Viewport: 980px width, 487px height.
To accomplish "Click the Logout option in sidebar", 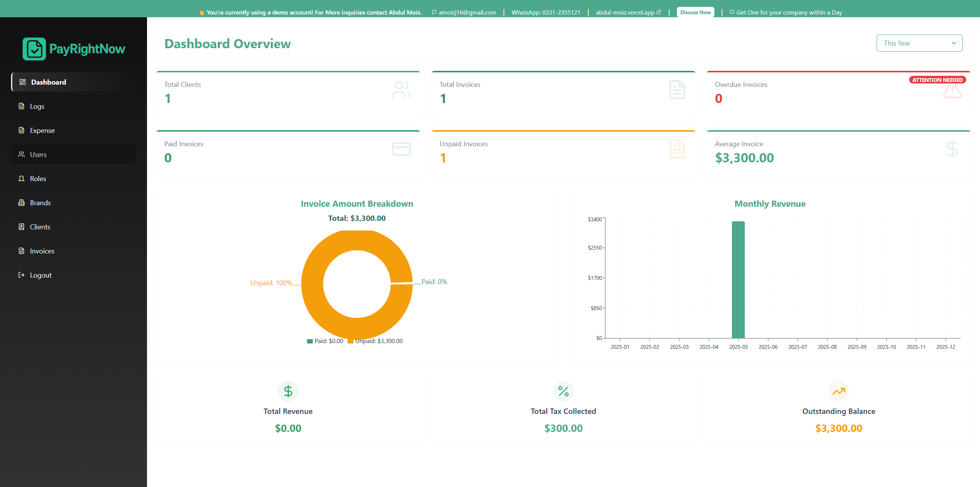I will click(41, 275).
